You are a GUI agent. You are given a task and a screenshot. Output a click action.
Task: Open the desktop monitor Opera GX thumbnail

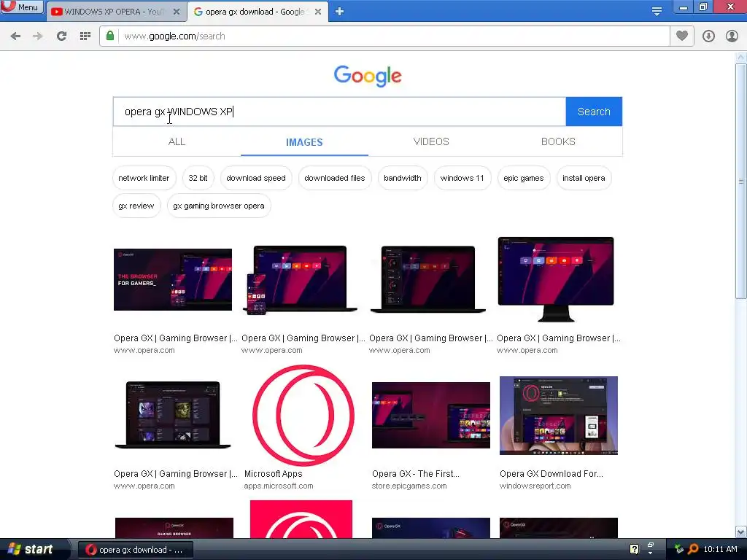555,279
